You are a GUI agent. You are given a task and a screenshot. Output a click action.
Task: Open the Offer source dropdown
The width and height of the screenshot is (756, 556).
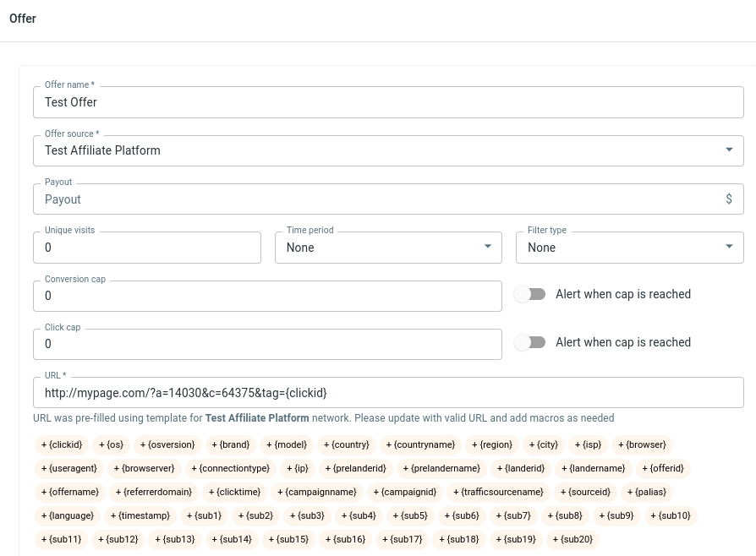click(388, 150)
